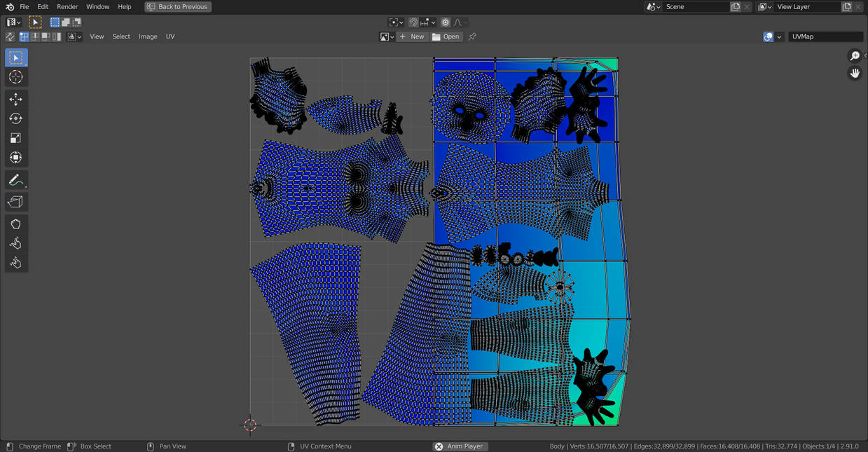Activate the Scale tool
Image resolution: width=868 pixels, height=452 pixels.
point(16,138)
